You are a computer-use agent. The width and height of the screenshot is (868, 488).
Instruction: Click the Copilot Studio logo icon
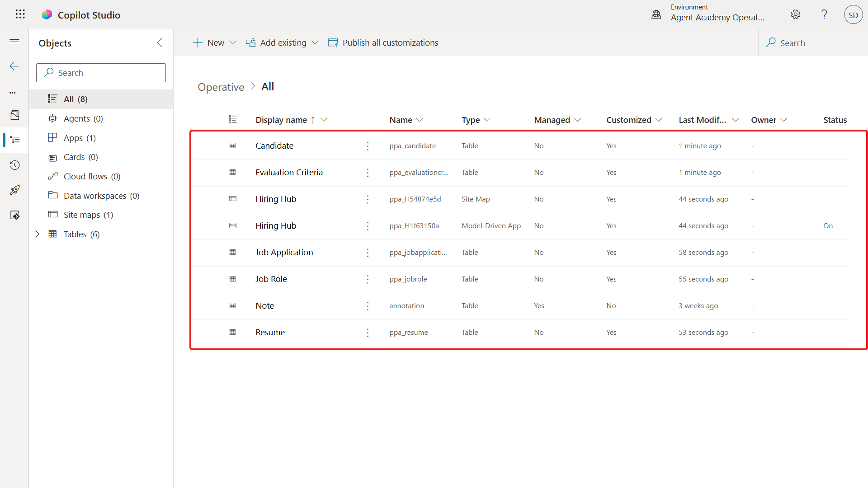click(47, 15)
